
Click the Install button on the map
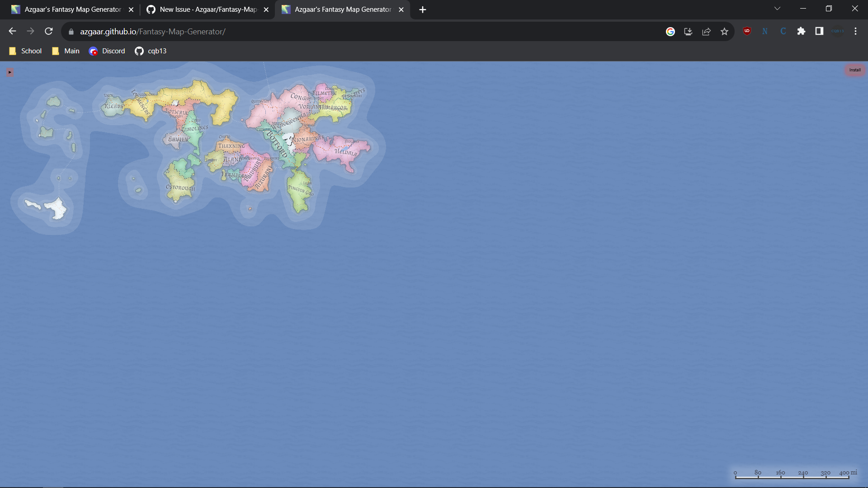pos(855,70)
